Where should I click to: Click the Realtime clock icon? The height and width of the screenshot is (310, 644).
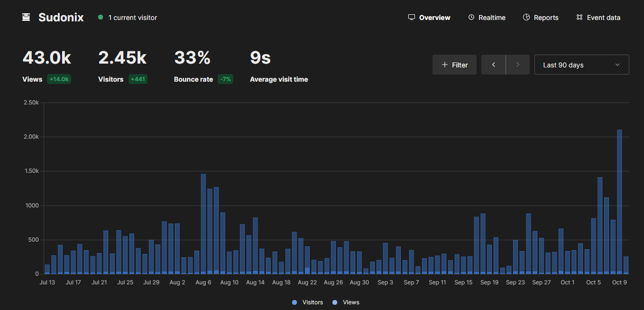point(471,18)
